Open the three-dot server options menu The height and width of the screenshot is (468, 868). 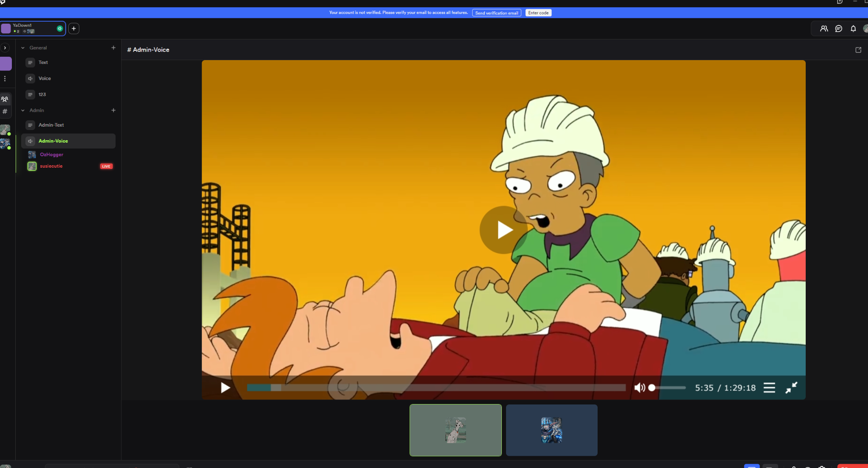click(x=5, y=78)
